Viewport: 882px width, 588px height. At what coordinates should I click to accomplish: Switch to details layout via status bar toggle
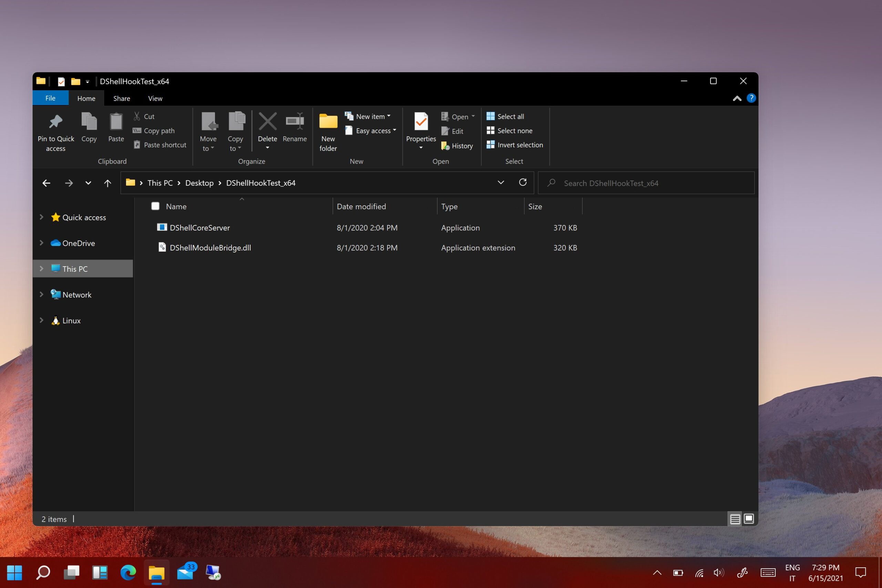coord(735,519)
